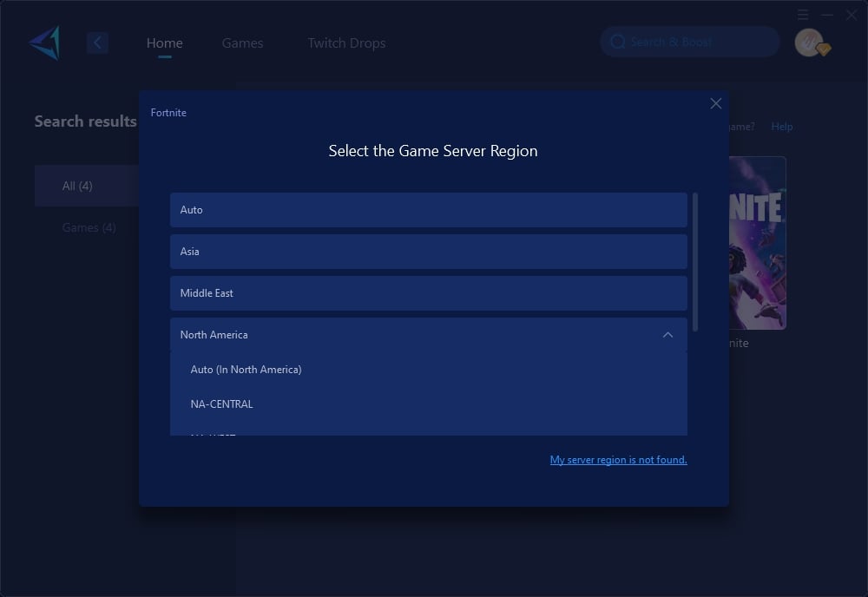Collapse the North America region chevron
868x597 pixels.
(x=667, y=335)
